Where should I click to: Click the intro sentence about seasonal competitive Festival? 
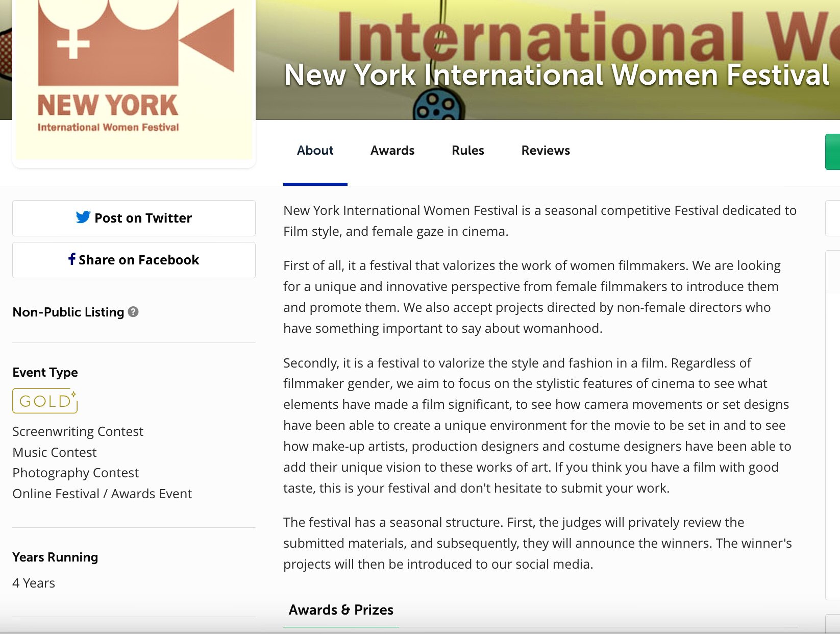(x=540, y=221)
